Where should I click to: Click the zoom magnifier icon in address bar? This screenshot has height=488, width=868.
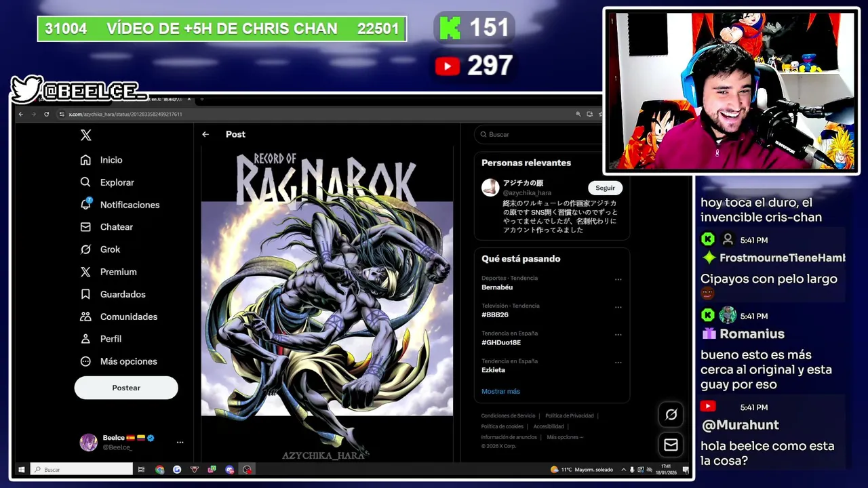point(578,114)
